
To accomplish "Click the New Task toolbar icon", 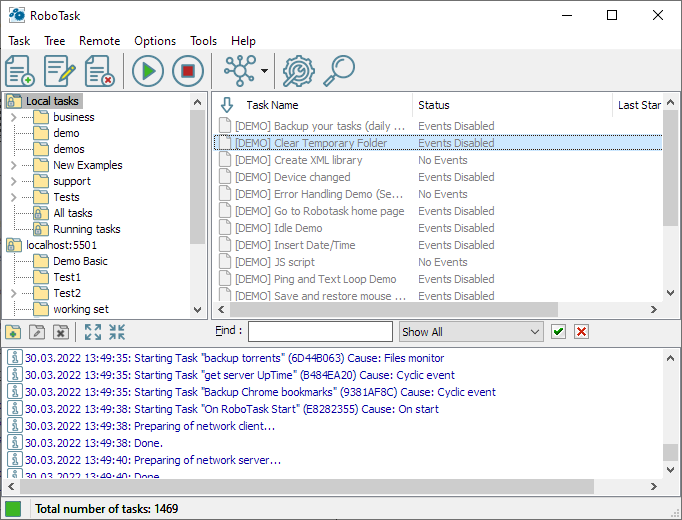I will point(20,70).
